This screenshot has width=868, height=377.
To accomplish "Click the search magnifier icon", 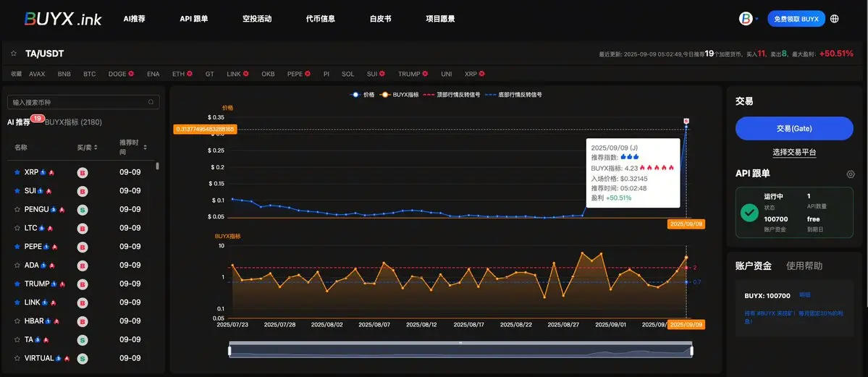I will [151, 103].
